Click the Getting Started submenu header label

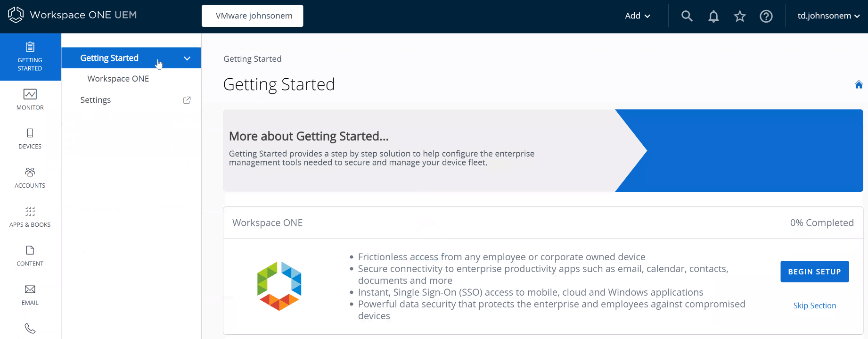pyautogui.click(x=109, y=58)
